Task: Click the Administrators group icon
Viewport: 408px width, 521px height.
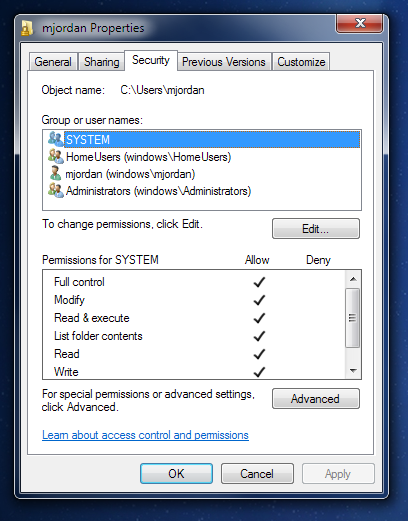Action: [x=55, y=191]
